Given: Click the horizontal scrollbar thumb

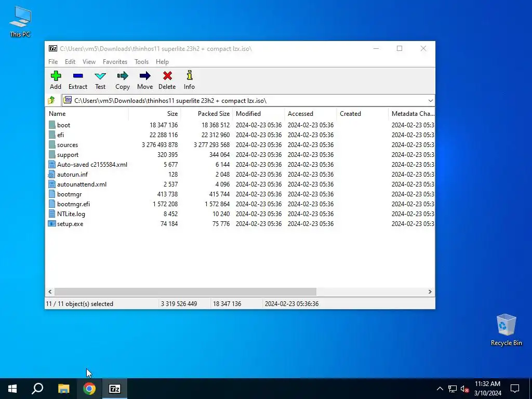Looking at the screenshot, I should [x=185, y=292].
